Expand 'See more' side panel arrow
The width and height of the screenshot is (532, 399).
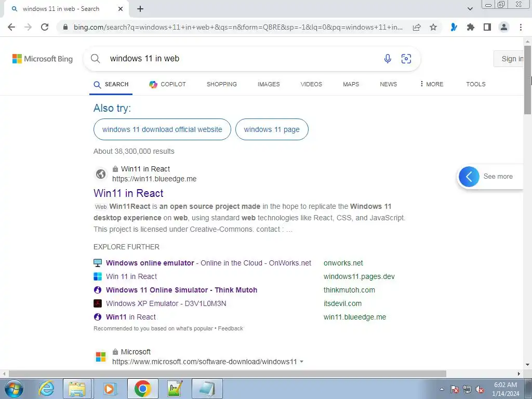coord(469,177)
